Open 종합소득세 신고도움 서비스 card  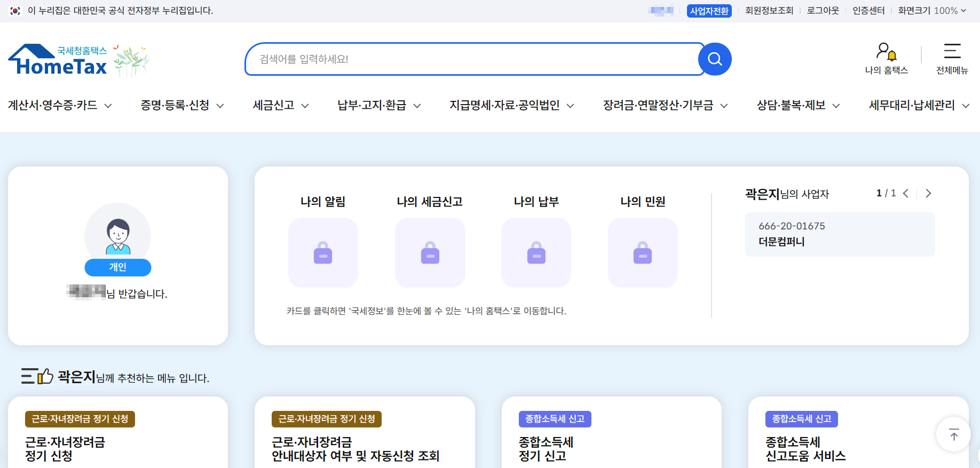pos(858,432)
